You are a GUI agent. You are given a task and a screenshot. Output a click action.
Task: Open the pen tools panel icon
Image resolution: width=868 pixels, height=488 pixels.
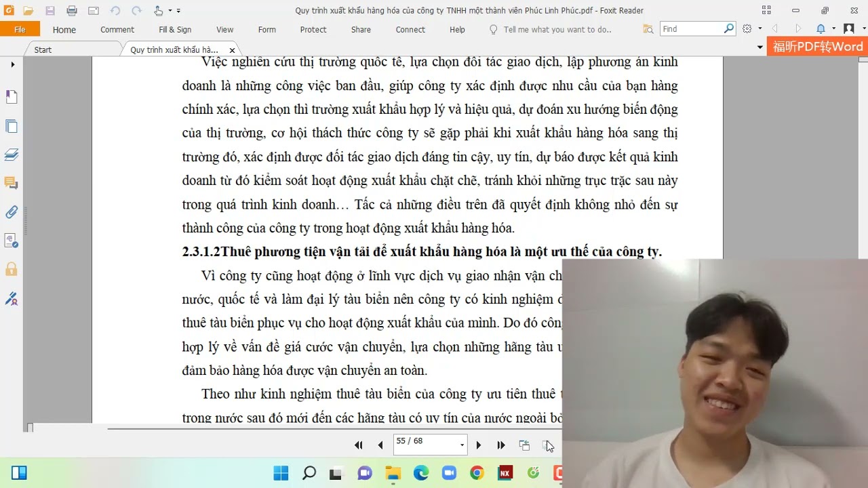pyautogui.click(x=12, y=298)
